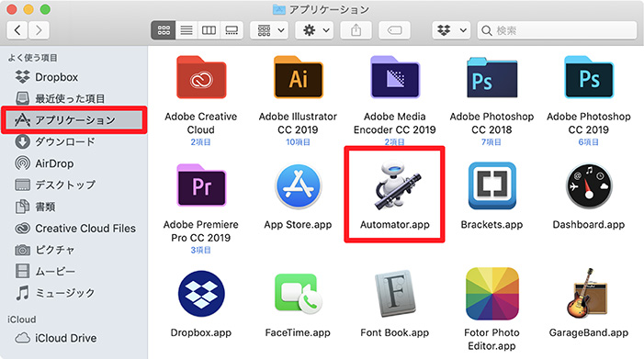The height and width of the screenshot is (359, 644).
Task: Click the GarageBand.app file name
Action: (589, 332)
